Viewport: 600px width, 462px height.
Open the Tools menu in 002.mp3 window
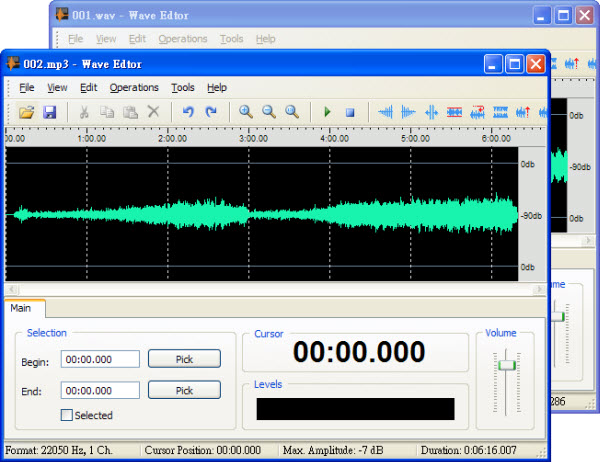point(183,88)
